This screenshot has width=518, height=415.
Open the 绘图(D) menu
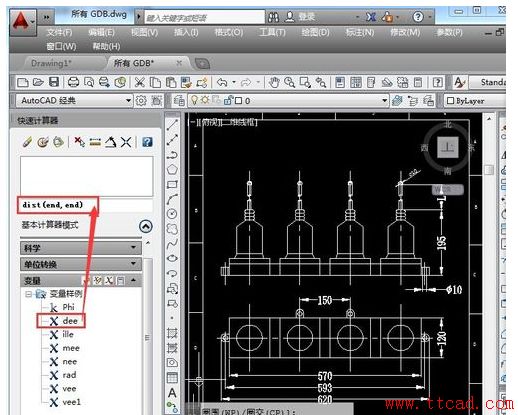315,32
